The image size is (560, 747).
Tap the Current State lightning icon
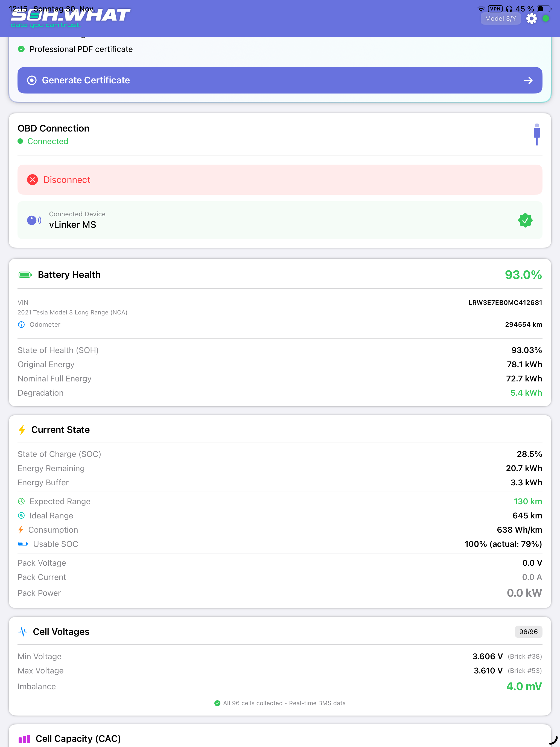(22, 430)
